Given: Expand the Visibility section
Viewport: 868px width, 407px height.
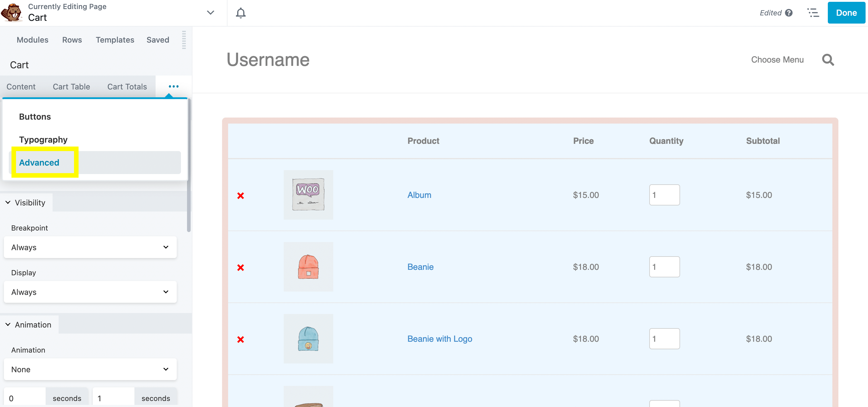Looking at the screenshot, I should (26, 202).
